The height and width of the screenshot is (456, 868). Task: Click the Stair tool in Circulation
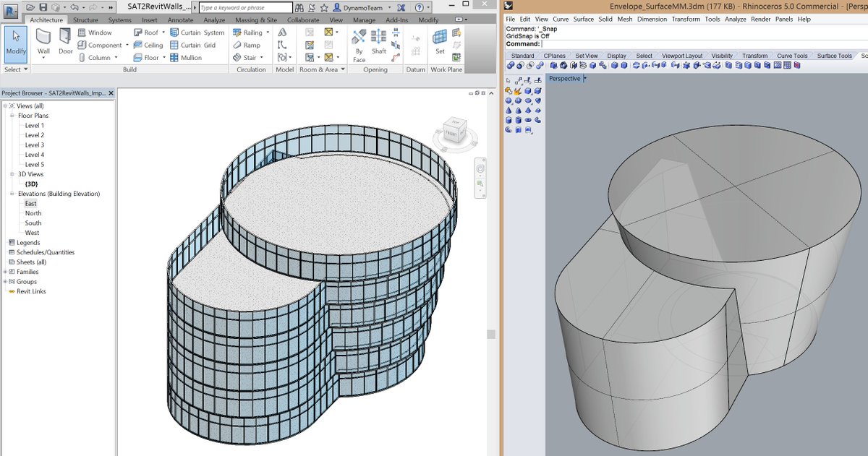(x=244, y=58)
